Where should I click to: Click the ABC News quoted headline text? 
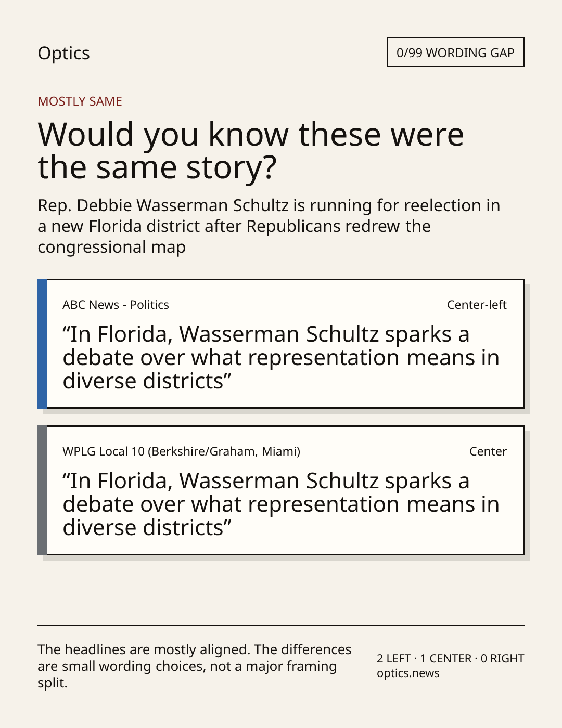pos(281,358)
